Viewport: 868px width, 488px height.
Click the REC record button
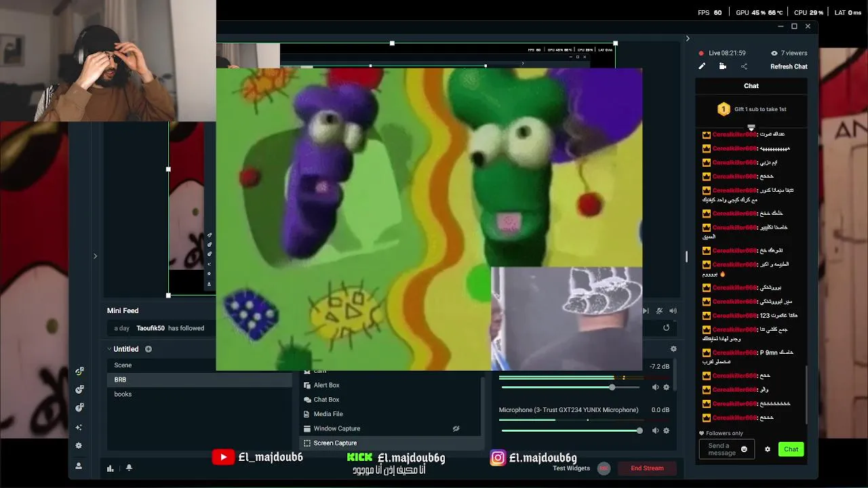click(x=604, y=468)
